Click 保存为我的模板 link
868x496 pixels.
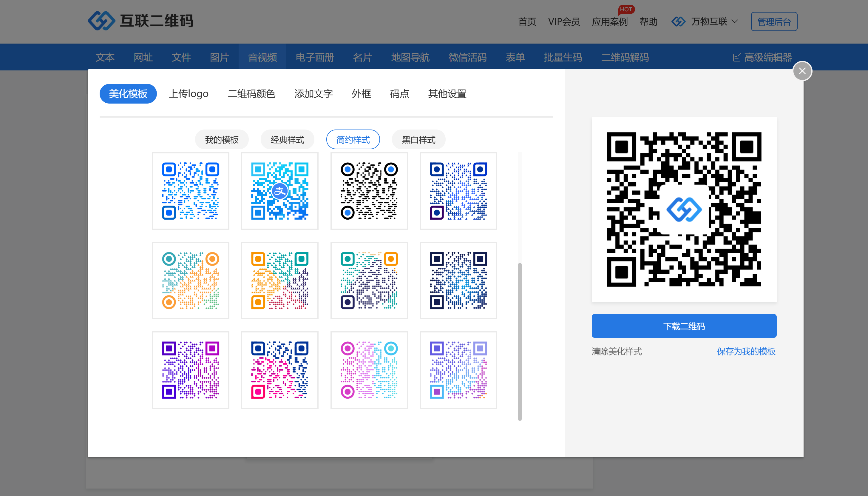[746, 351]
